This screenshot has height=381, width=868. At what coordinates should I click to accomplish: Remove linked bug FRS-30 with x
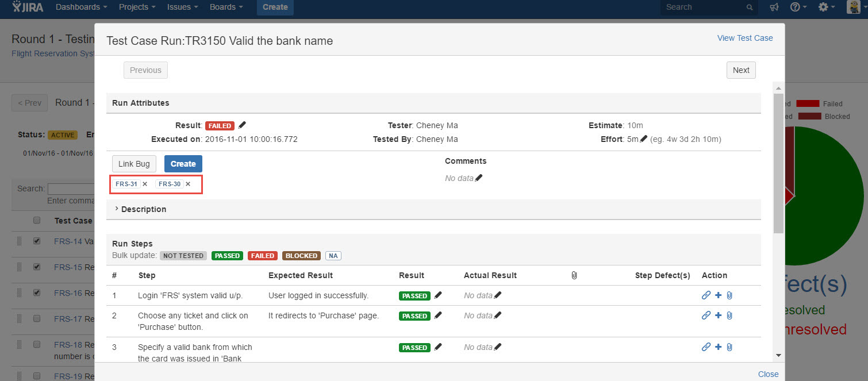(x=188, y=184)
